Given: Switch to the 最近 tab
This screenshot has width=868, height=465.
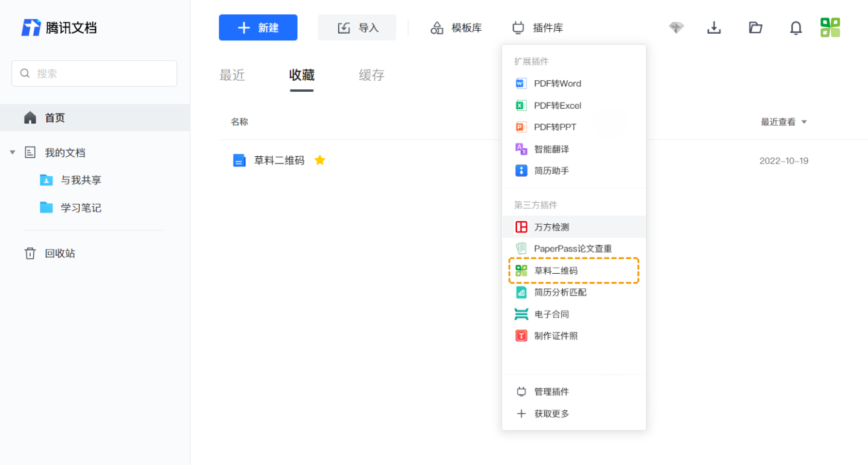Looking at the screenshot, I should [x=232, y=75].
